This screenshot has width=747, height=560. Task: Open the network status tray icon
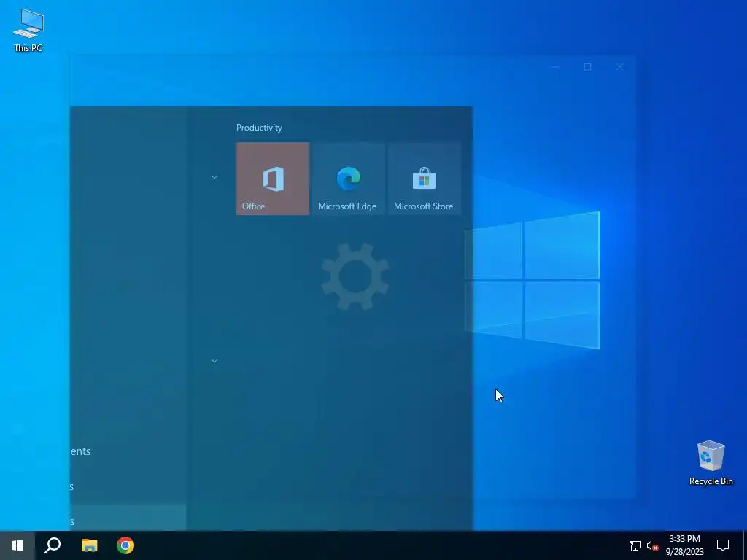(x=635, y=545)
